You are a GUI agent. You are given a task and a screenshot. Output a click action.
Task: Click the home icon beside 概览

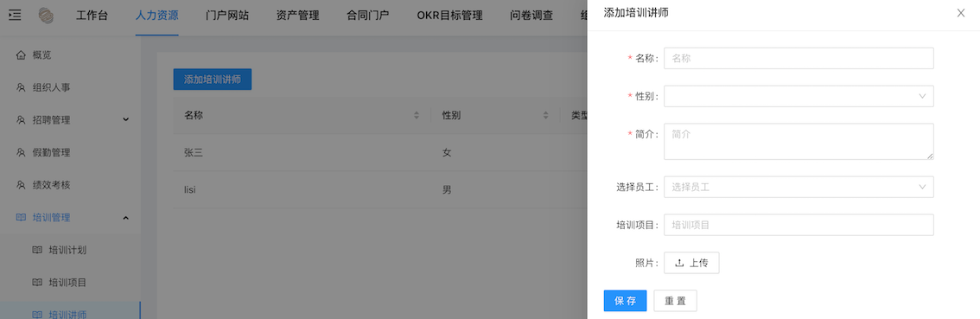click(22, 55)
